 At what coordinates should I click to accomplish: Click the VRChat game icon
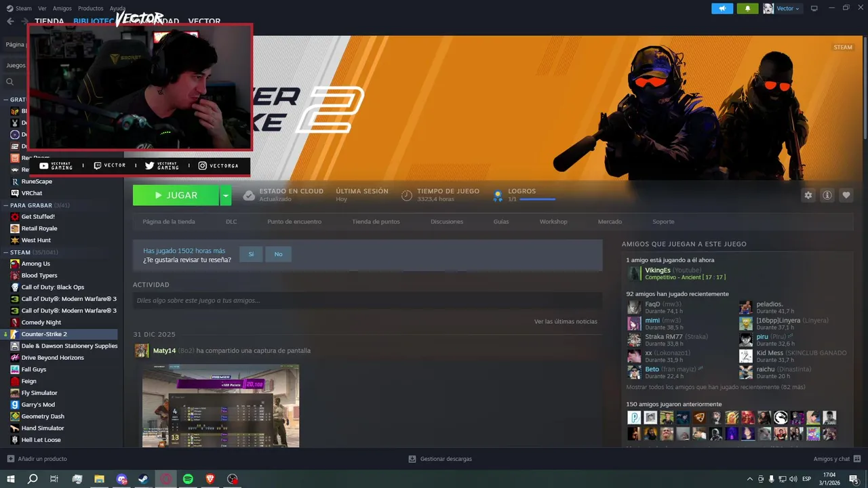pos(15,193)
